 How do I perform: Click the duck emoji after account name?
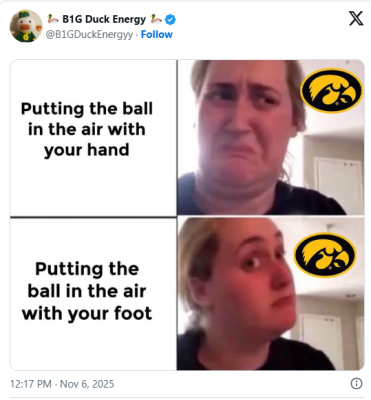156,19
